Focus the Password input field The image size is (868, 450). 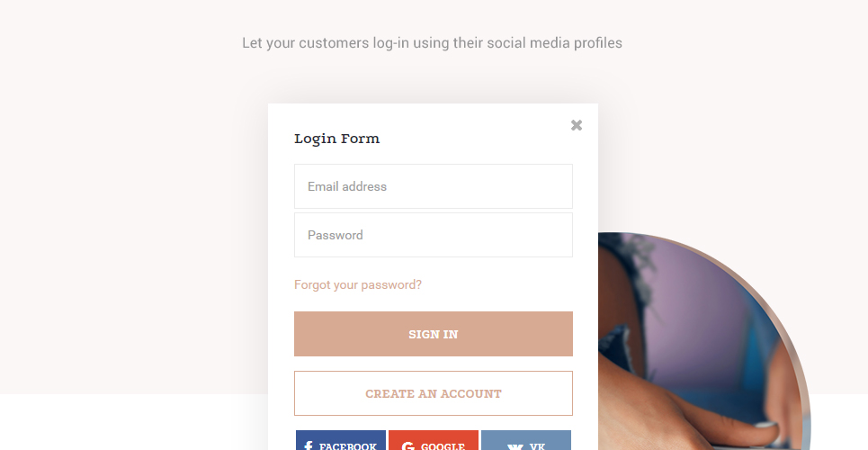click(x=434, y=235)
